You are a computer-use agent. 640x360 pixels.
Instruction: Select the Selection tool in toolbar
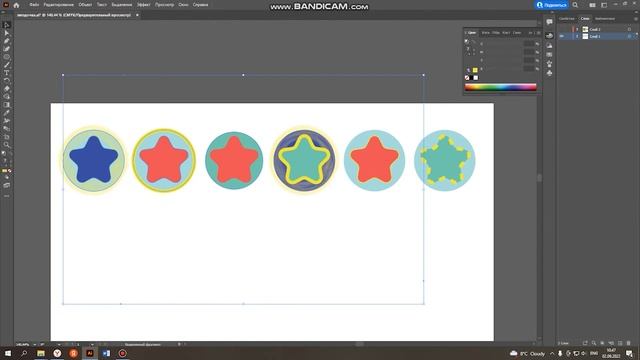(x=7, y=25)
